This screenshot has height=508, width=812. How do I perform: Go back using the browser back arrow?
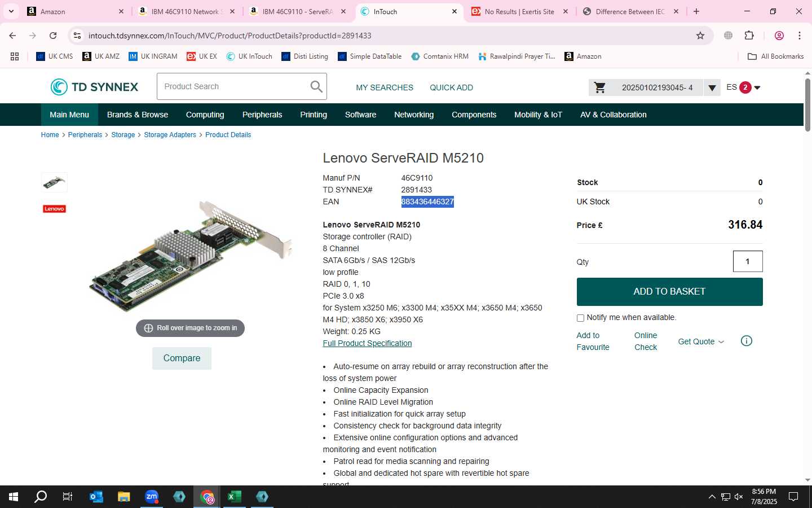point(12,36)
